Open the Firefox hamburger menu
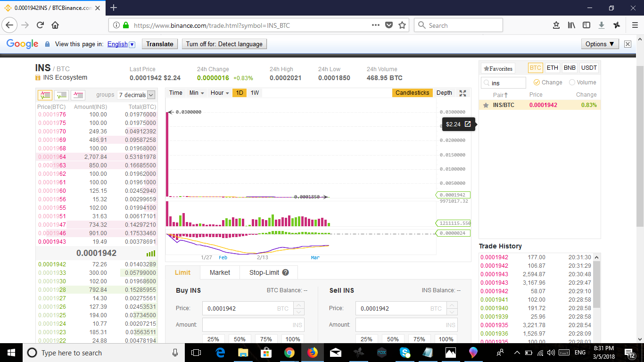The image size is (644, 362). click(x=635, y=25)
